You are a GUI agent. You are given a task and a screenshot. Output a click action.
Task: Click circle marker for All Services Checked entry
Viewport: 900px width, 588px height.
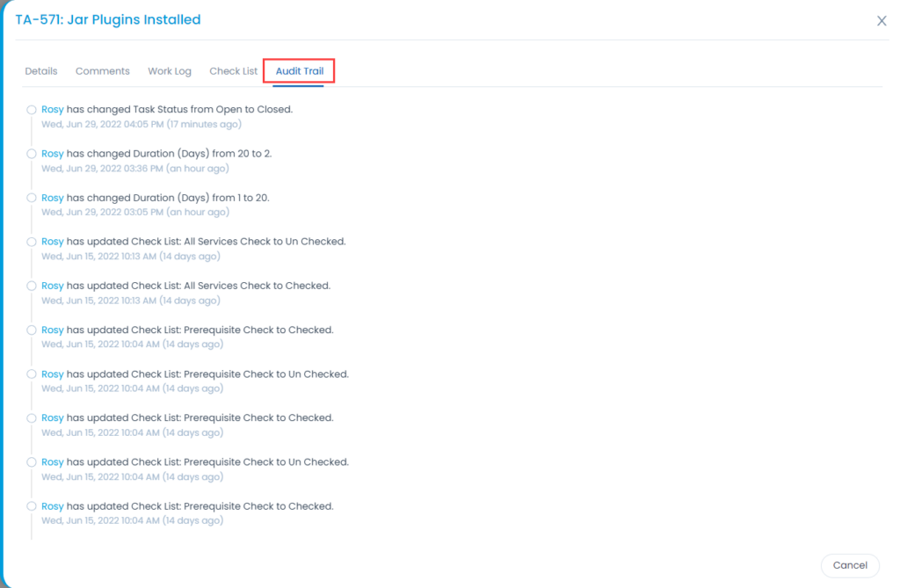pyautogui.click(x=32, y=286)
